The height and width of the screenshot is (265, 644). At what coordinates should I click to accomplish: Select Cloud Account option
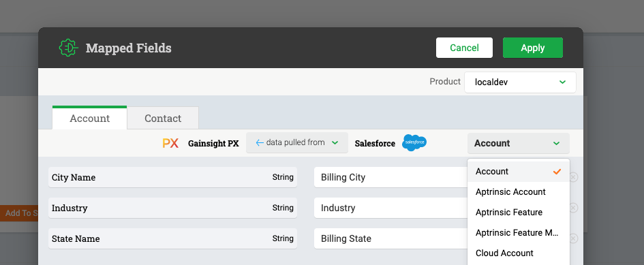click(x=519, y=253)
